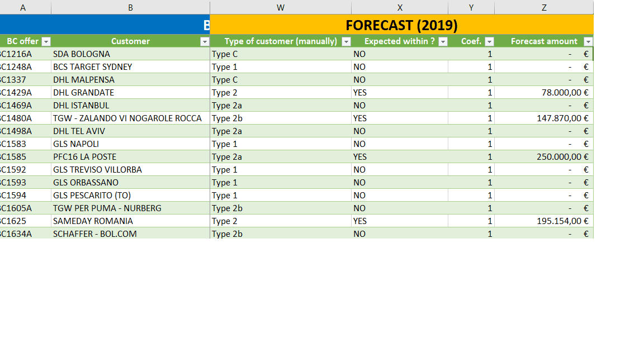Select the SCHAFFER - BOL.COM customer cell
The width and height of the screenshot is (644, 362).
(130, 234)
